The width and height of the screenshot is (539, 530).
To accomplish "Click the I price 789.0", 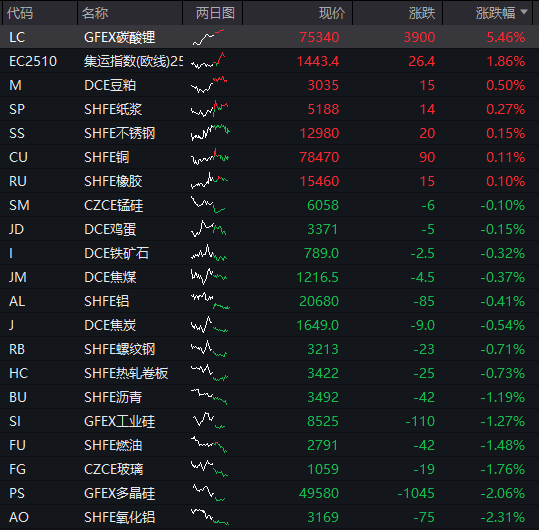I will click(x=321, y=253).
